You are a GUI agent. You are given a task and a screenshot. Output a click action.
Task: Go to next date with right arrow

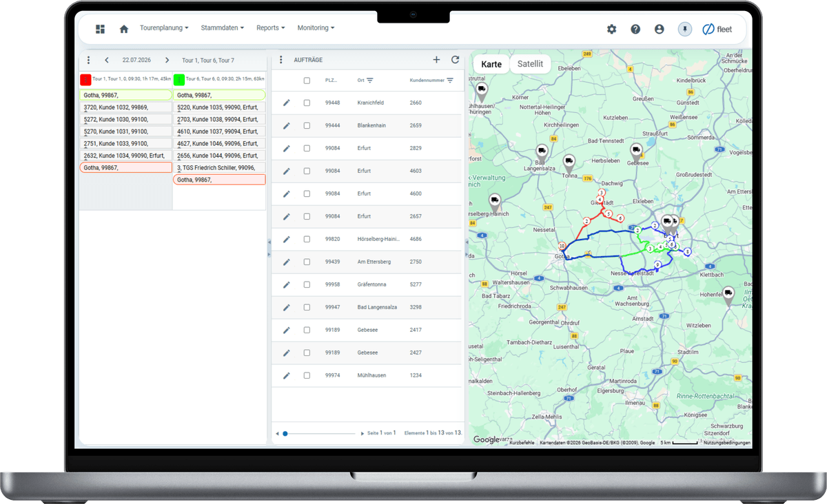tap(167, 61)
